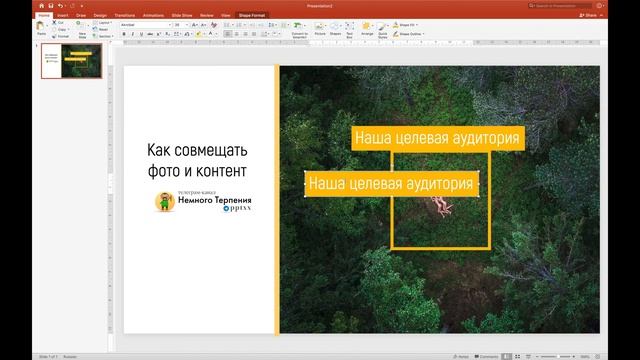Open Comments from status bar

point(486,357)
